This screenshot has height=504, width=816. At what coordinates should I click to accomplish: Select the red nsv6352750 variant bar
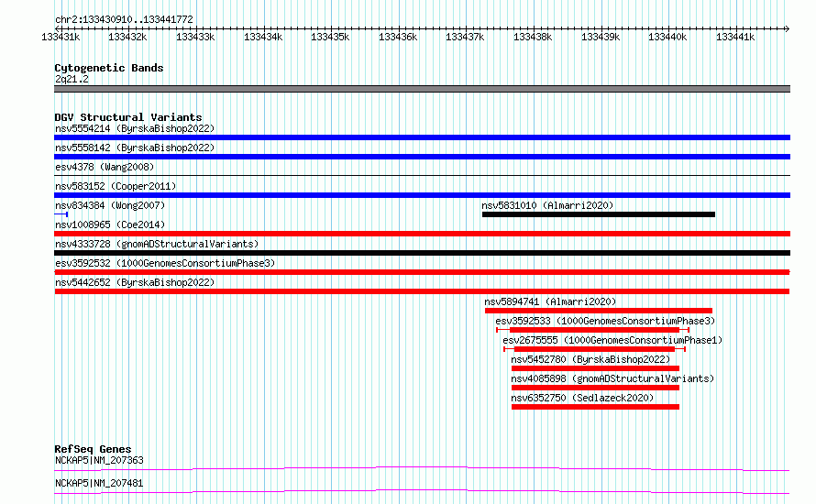[x=595, y=407]
